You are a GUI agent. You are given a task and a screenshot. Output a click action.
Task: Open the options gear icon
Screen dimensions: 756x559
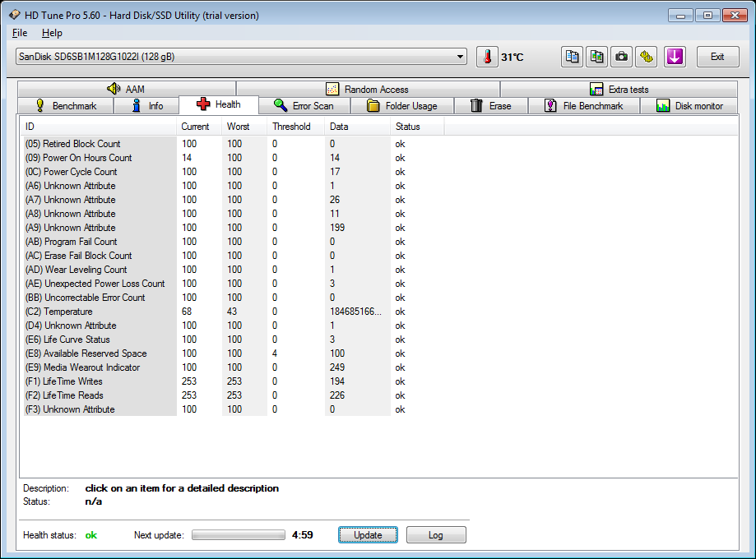(x=646, y=57)
